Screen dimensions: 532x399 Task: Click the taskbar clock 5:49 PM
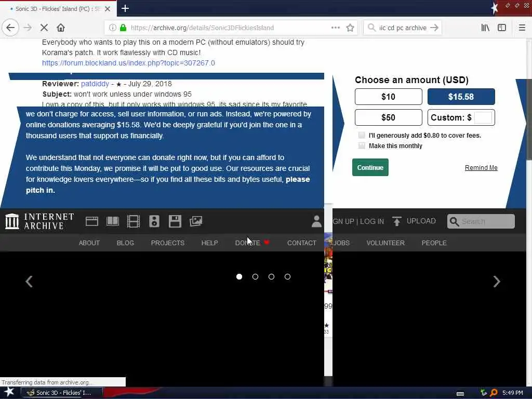(512, 393)
